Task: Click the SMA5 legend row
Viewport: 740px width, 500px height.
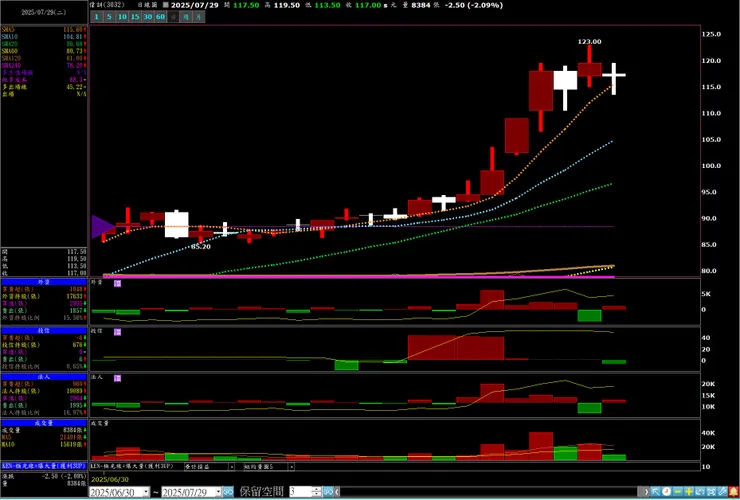Action: click(x=44, y=29)
